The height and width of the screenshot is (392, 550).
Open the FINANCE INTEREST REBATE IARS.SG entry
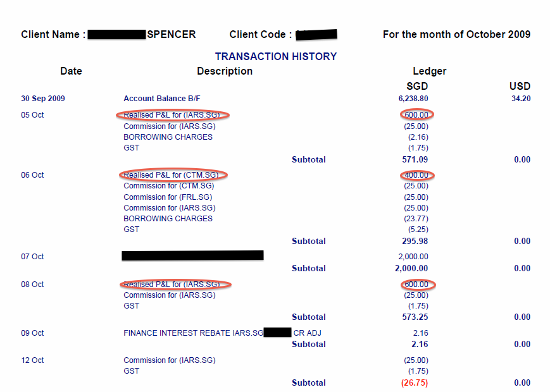click(193, 333)
